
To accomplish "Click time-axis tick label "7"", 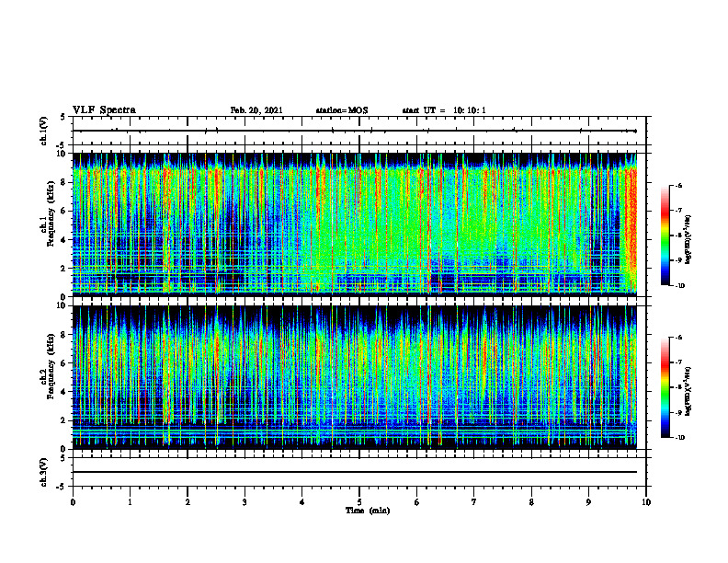I will tap(474, 502).
